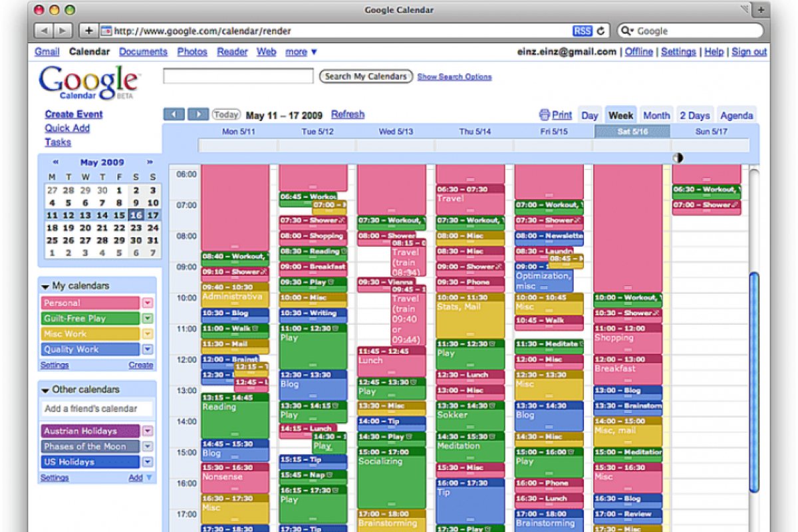
Task: Toggle the US Holidays calendar visibility
Action: pyautogui.click(x=90, y=462)
